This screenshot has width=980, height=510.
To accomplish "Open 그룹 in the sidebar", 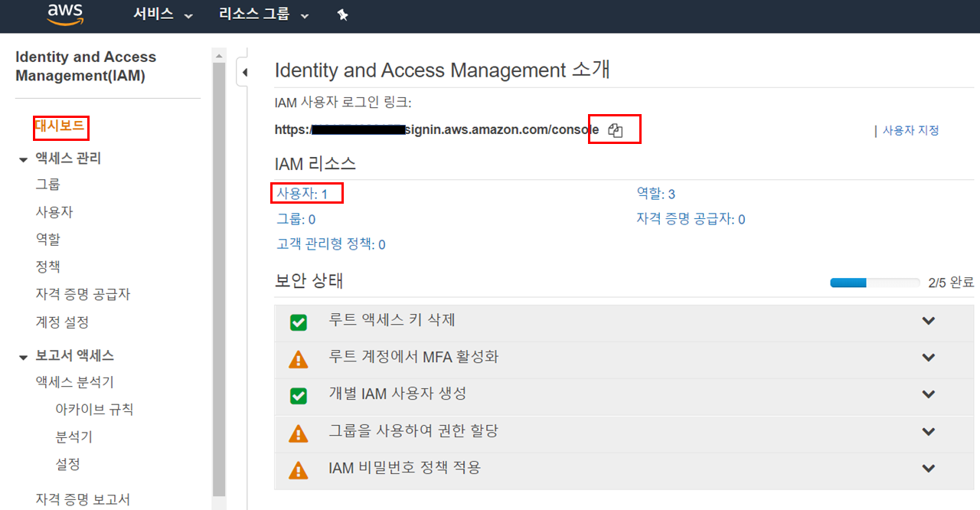I will (x=47, y=185).
